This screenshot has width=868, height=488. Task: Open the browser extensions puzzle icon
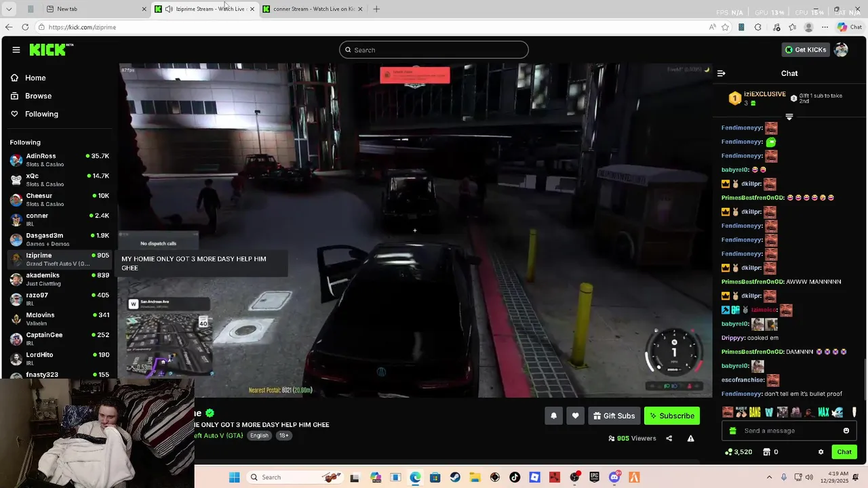pyautogui.click(x=757, y=27)
